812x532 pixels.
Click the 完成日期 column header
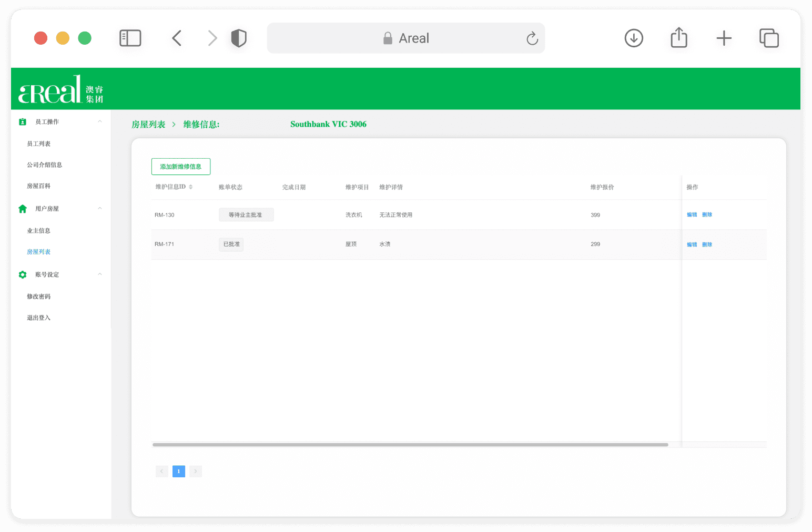pos(294,187)
